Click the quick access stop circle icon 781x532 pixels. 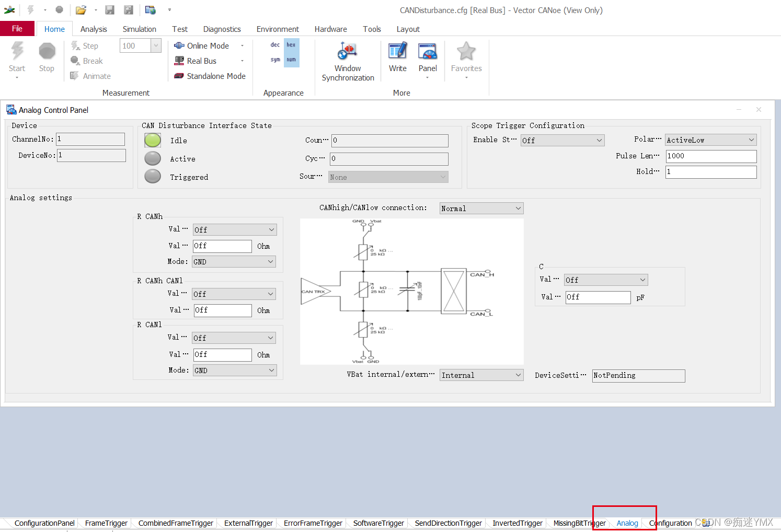pyautogui.click(x=59, y=9)
